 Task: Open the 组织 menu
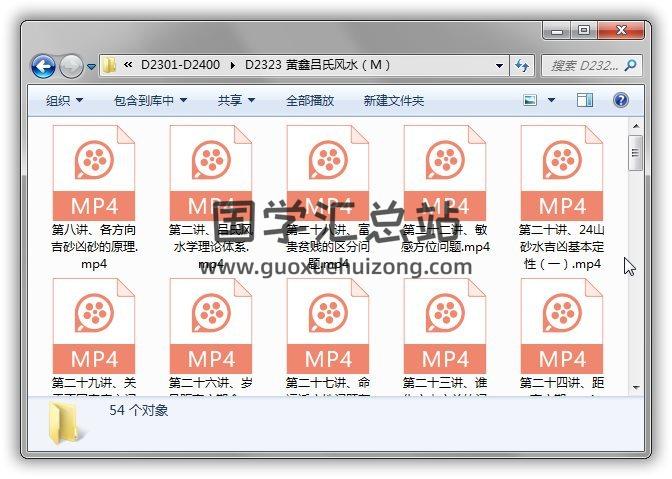[64, 100]
